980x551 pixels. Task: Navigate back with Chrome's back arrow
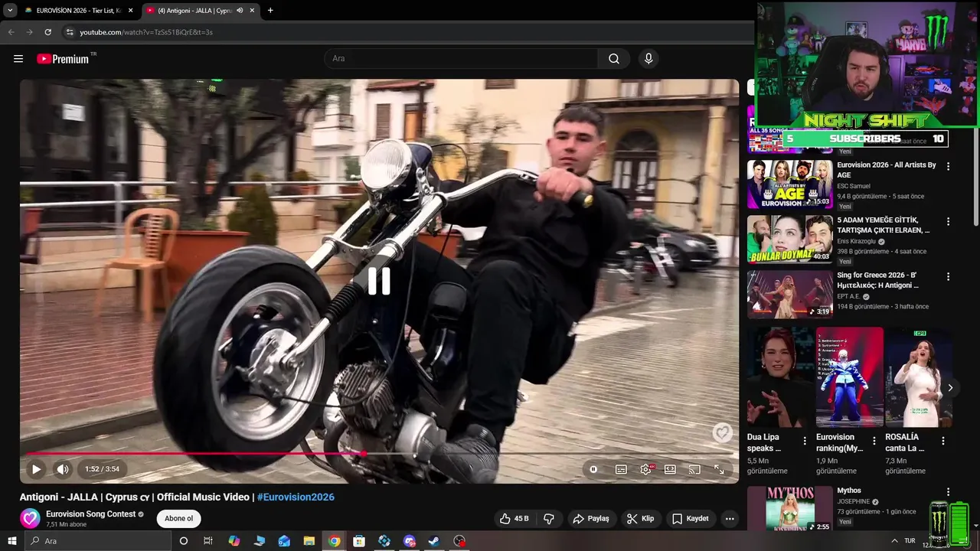coord(11,32)
